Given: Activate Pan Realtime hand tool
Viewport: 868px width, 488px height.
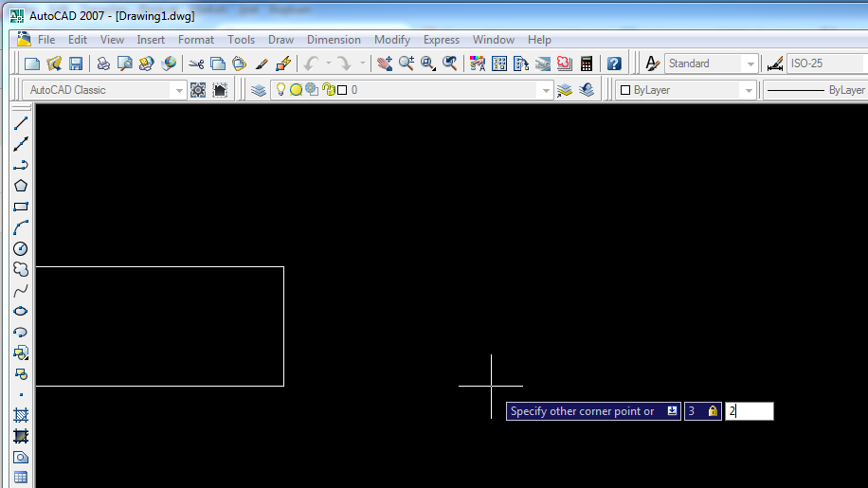Looking at the screenshot, I should [x=385, y=63].
